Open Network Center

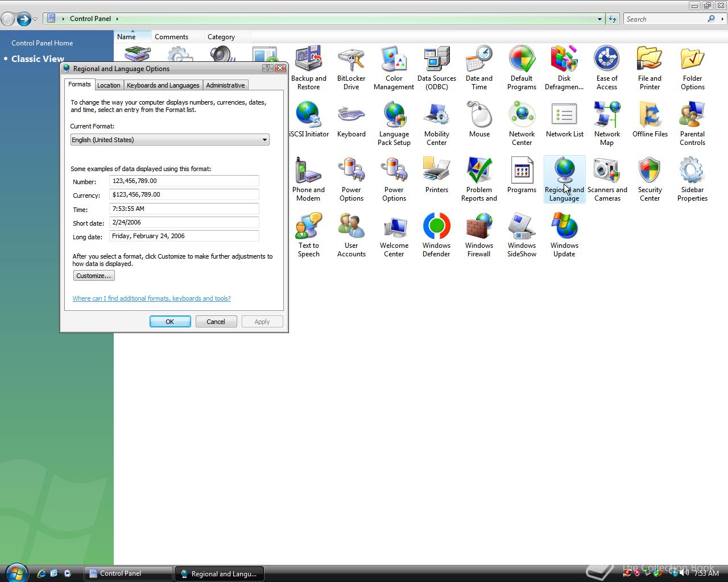point(522,124)
